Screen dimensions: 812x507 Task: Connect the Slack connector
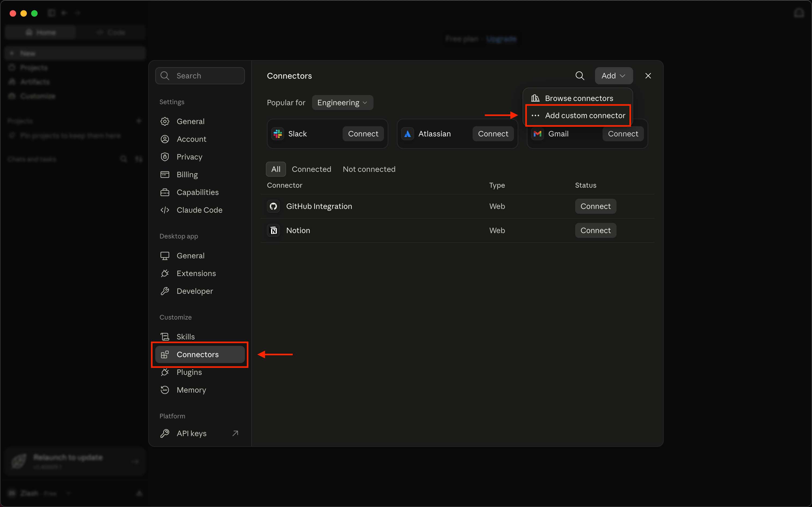[363, 134]
